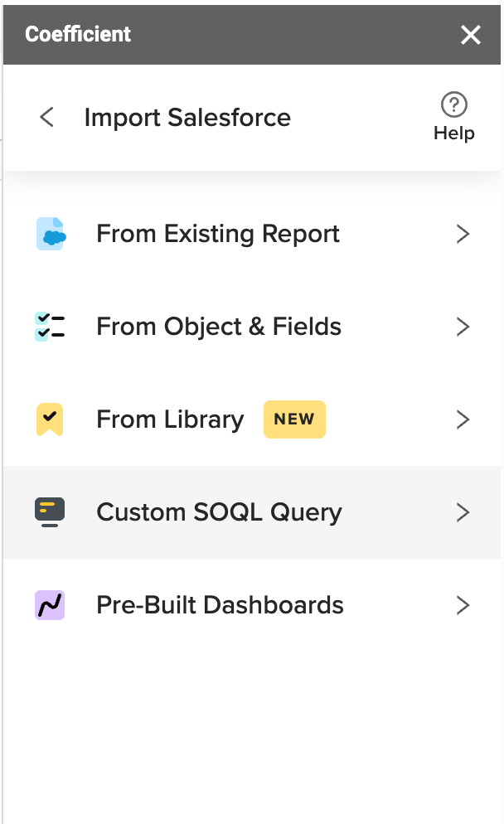This screenshot has height=824, width=504.
Task: Click the yellow NEW badge
Action: [294, 419]
